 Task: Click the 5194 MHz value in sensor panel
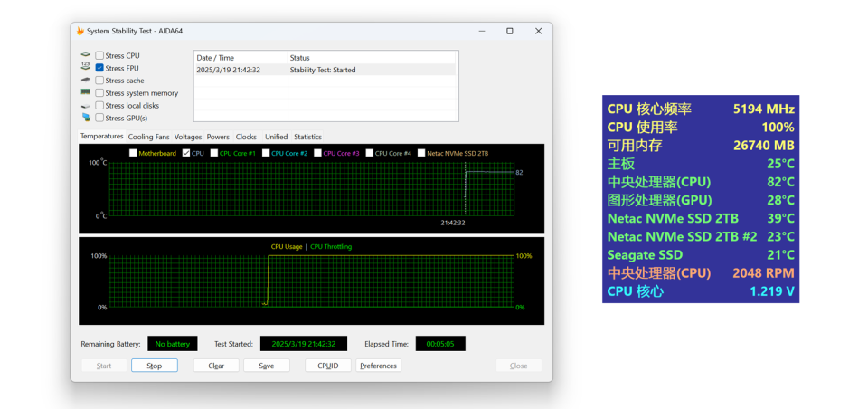click(x=764, y=109)
